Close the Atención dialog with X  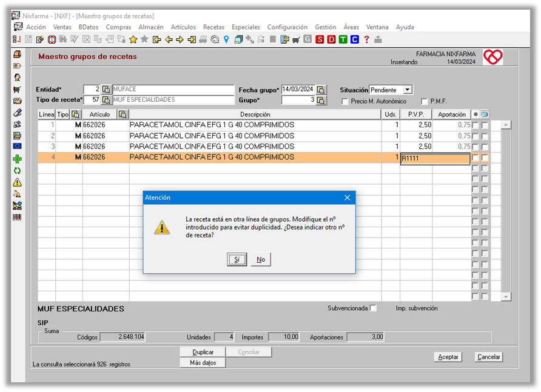(x=347, y=198)
